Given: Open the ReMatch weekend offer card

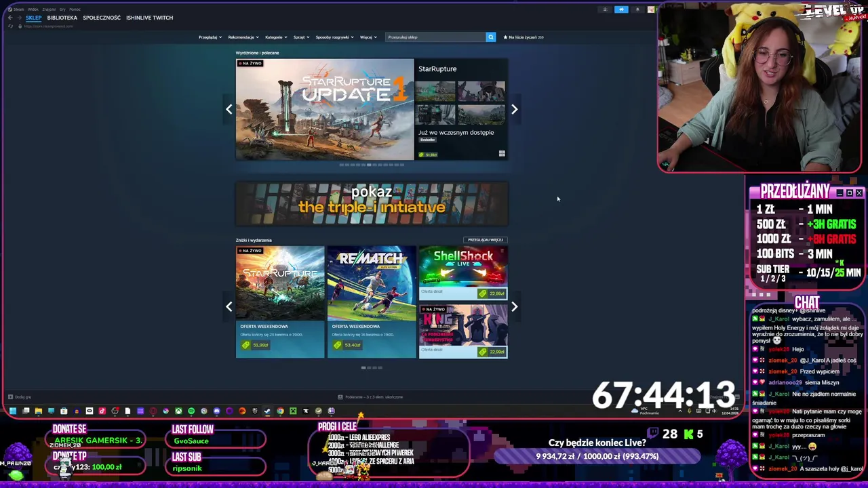Looking at the screenshot, I should point(372,302).
